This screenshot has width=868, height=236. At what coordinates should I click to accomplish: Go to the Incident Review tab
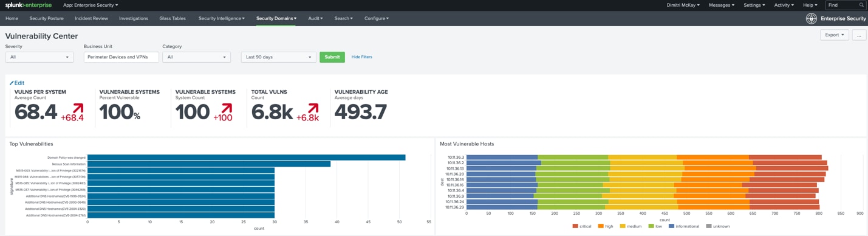[92, 18]
